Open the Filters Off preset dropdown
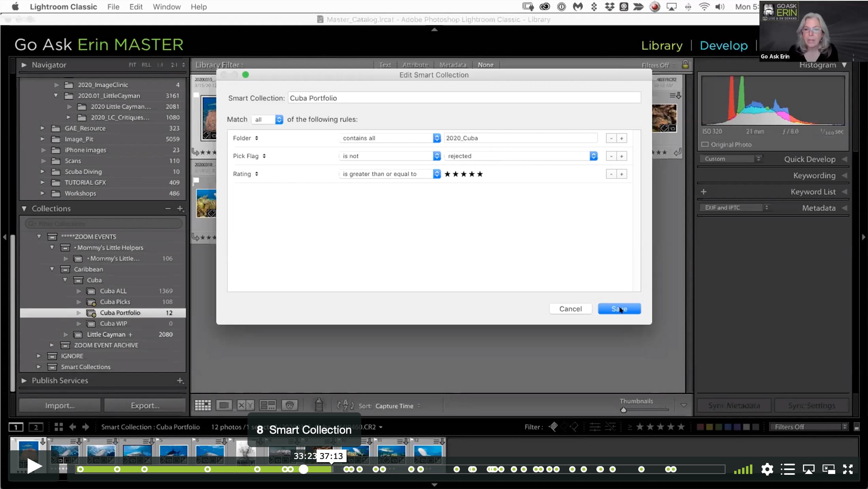Viewport: 868px width, 489px height. 808,427
